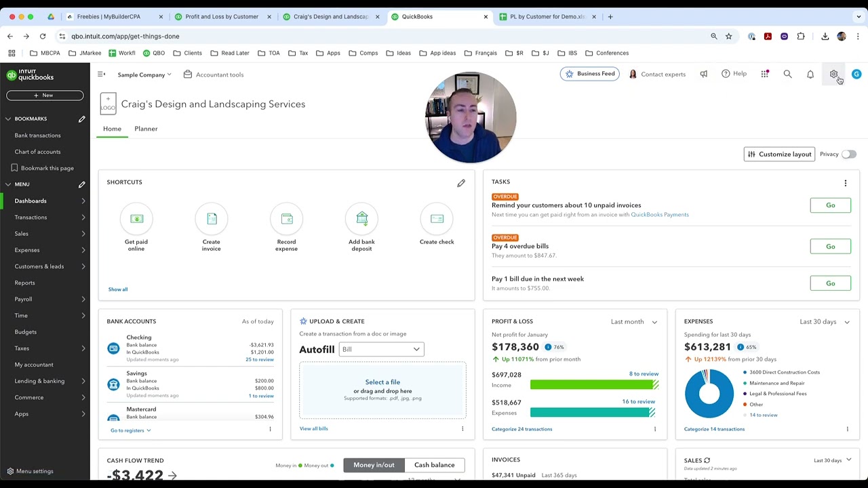The height and width of the screenshot is (488, 868).
Task: Open the Tasks card three-dot menu
Action: tap(846, 183)
